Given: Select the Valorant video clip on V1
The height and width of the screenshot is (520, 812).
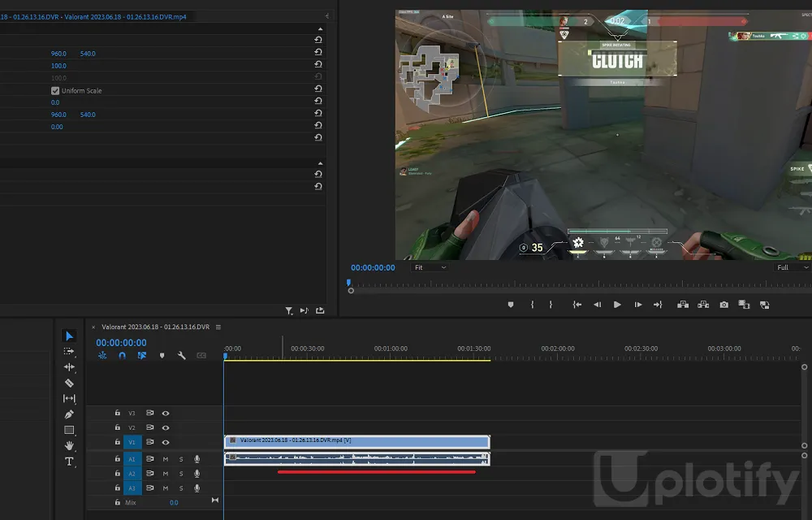Looking at the screenshot, I should (x=356, y=441).
